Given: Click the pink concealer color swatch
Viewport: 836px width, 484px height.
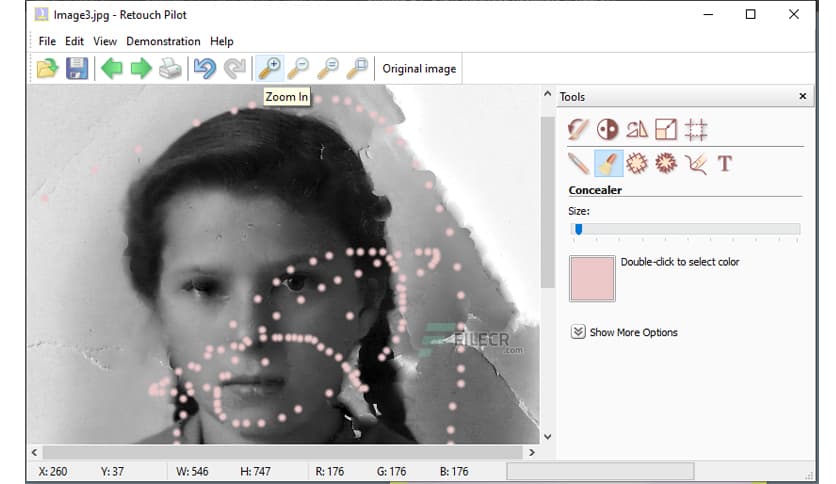Looking at the screenshot, I should 592,279.
